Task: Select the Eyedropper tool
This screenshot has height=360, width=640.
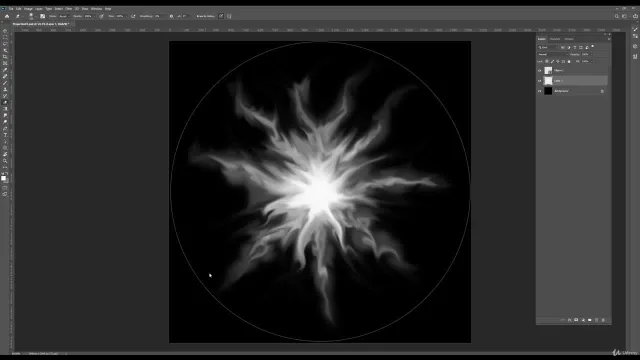Action: click(5, 70)
